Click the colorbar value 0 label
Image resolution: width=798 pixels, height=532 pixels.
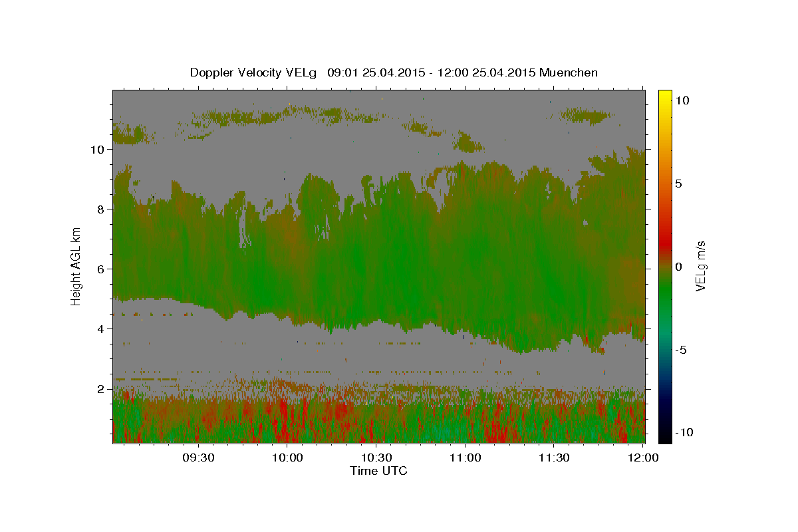pos(678,267)
